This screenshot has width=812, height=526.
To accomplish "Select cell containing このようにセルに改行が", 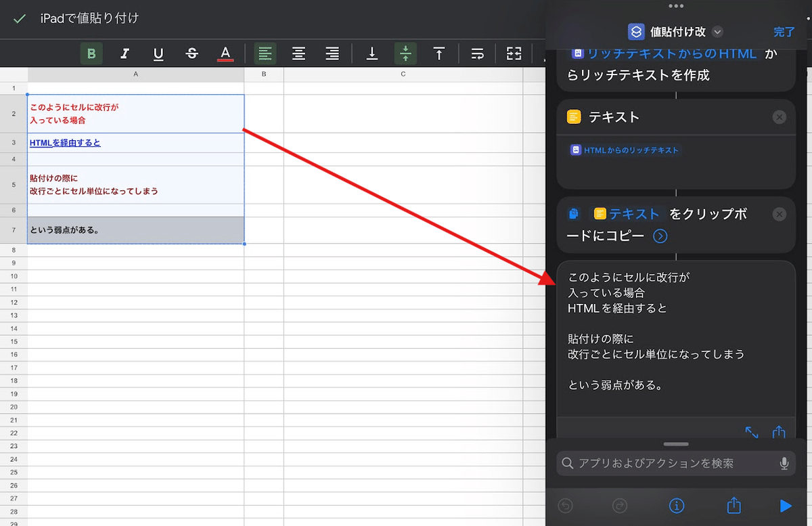I will (x=136, y=114).
